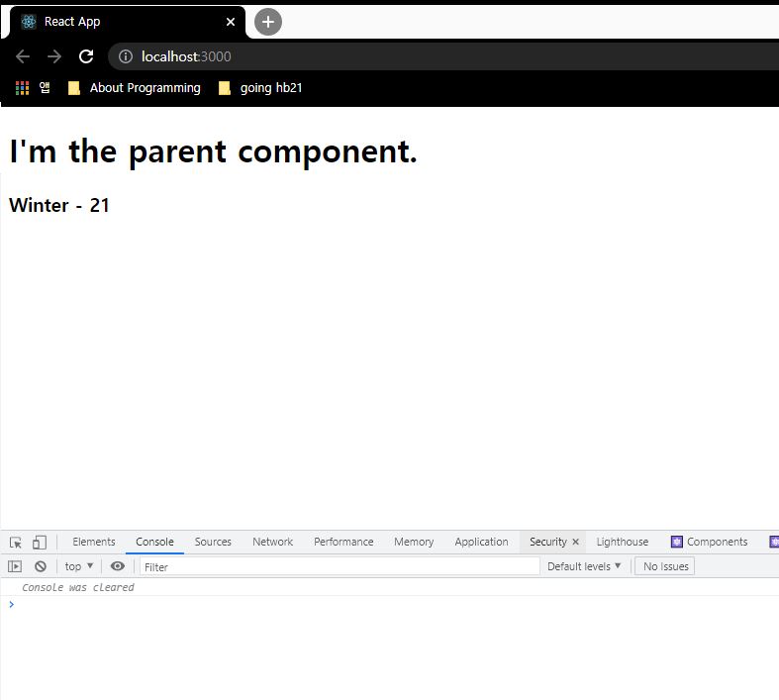Click the No Issues button
Viewport: 779px width, 700px height.
pos(665,566)
